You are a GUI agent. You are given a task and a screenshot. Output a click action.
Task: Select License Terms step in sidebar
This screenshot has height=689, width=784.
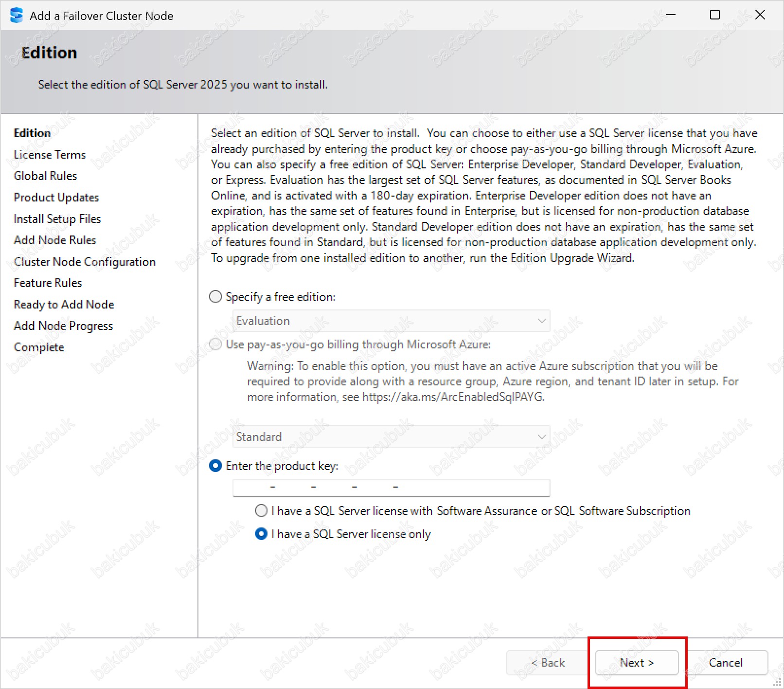pos(50,155)
